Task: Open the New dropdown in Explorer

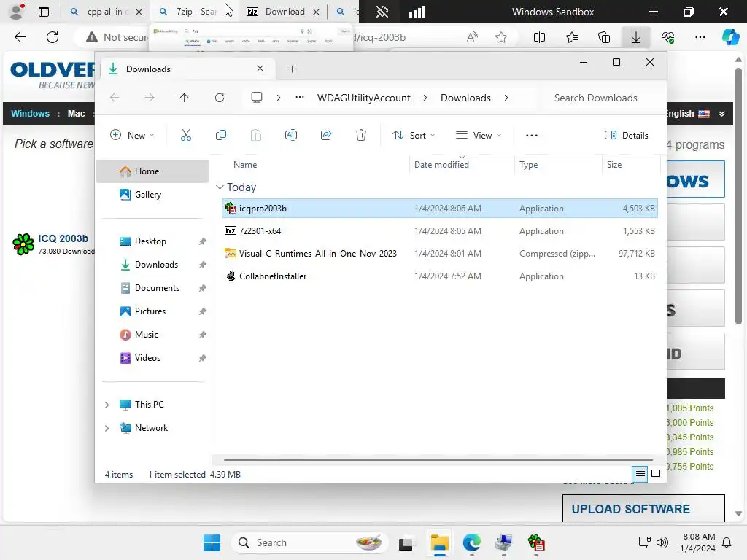Action: click(132, 135)
